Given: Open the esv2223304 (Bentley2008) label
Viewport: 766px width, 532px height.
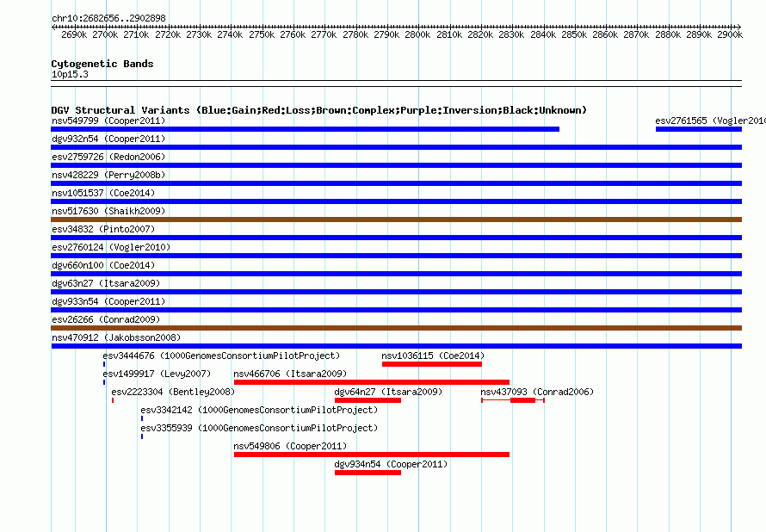Looking at the screenshot, I should click(x=173, y=392).
